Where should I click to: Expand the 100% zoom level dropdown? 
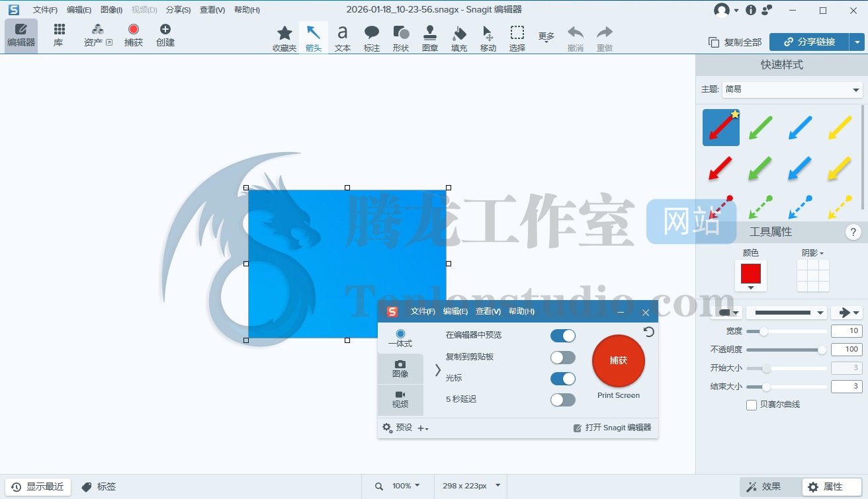coord(406,486)
